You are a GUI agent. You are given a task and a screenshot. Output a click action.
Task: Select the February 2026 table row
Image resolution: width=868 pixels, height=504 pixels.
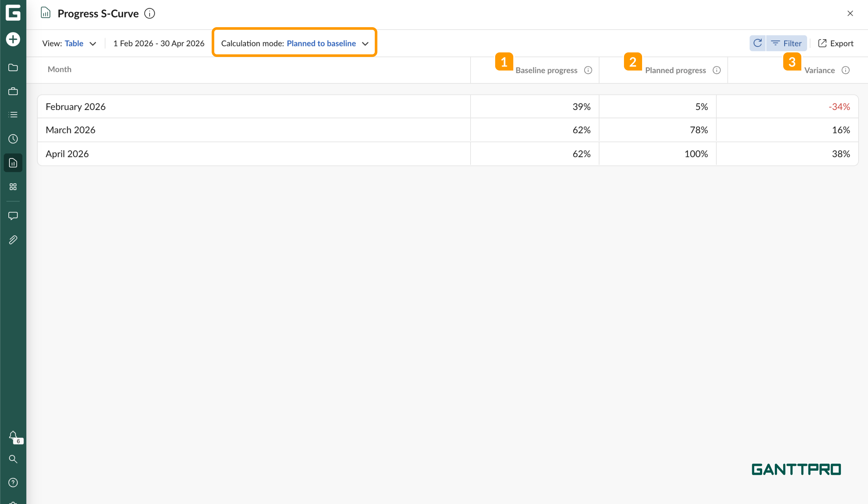tap(253, 107)
